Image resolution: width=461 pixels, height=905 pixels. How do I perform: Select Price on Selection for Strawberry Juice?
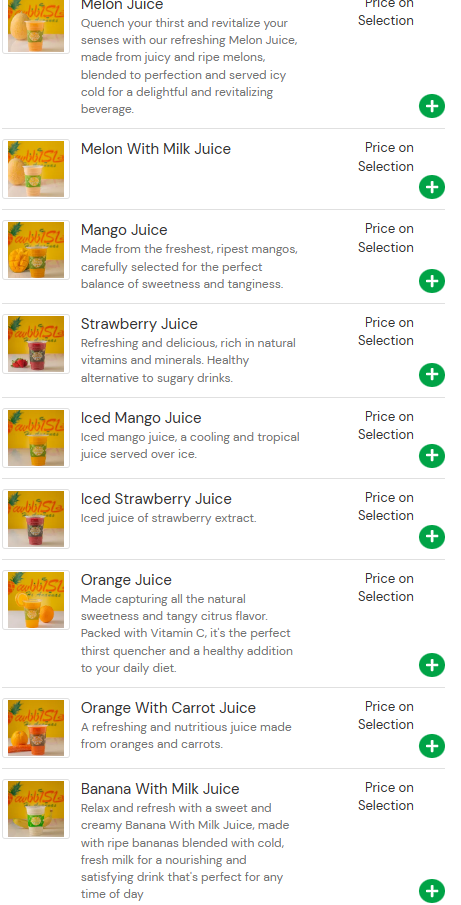[385, 331]
